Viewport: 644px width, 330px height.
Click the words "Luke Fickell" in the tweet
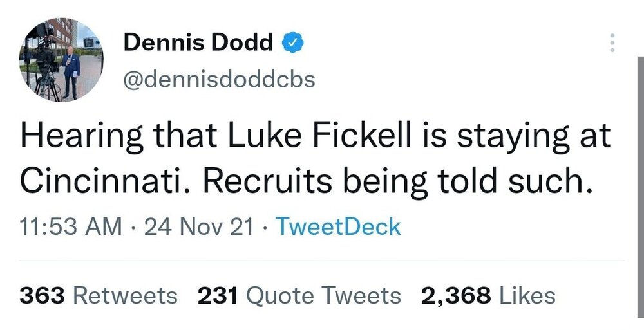(319, 136)
